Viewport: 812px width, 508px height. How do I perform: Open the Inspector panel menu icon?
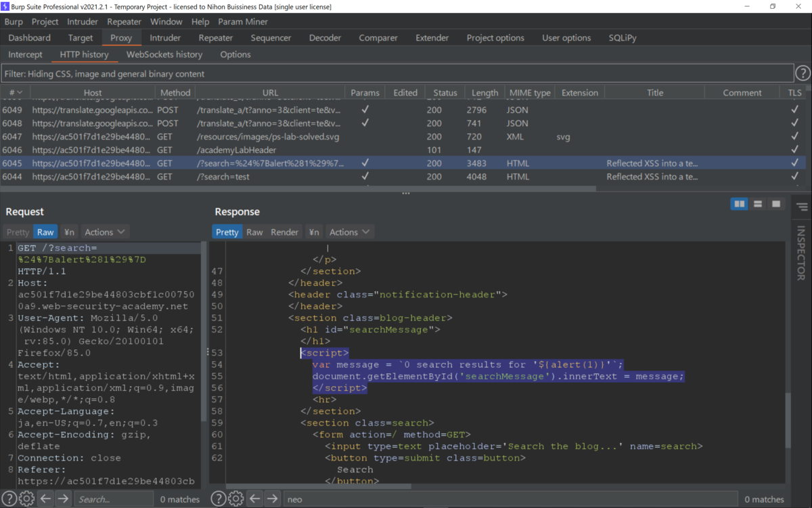point(802,207)
